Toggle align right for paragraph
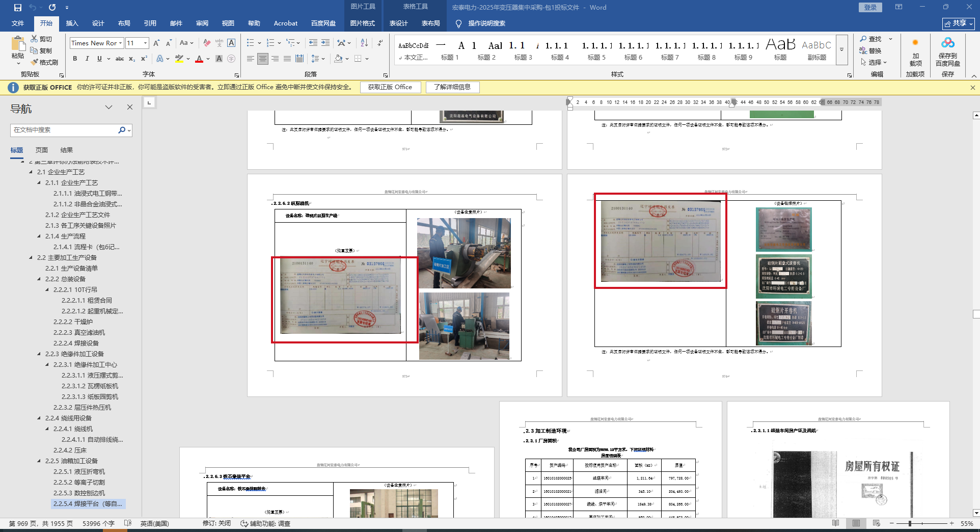This screenshot has width=980, height=532. click(x=275, y=59)
